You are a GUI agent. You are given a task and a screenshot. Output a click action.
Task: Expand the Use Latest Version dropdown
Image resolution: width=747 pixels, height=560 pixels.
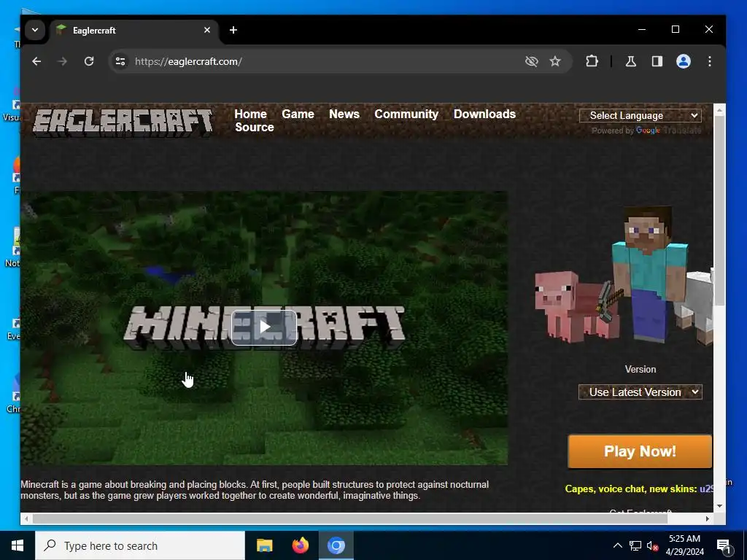point(640,392)
